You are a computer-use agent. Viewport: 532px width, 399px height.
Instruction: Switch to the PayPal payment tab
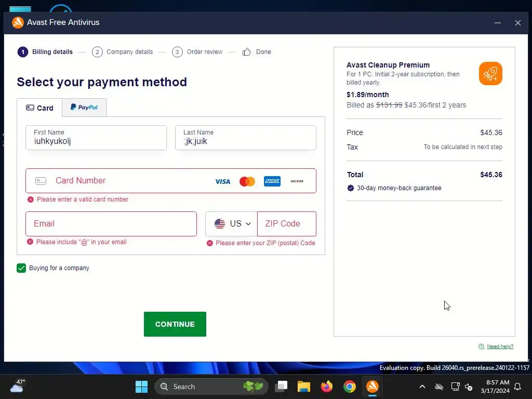pos(84,107)
